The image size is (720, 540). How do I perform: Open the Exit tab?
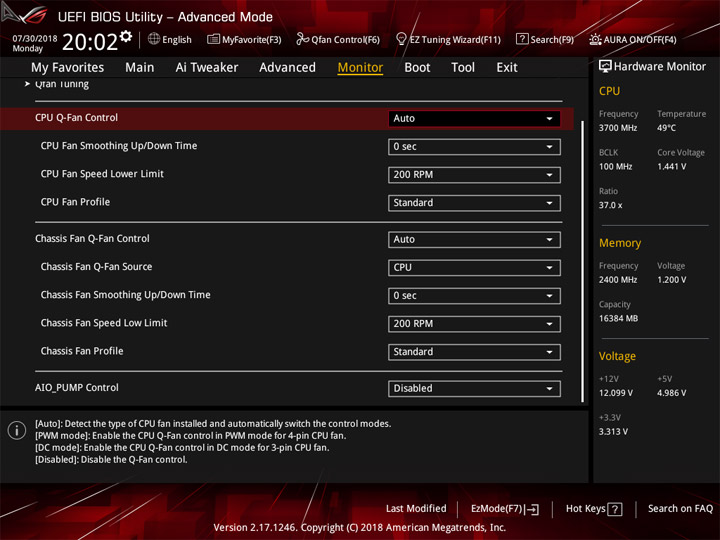506,68
